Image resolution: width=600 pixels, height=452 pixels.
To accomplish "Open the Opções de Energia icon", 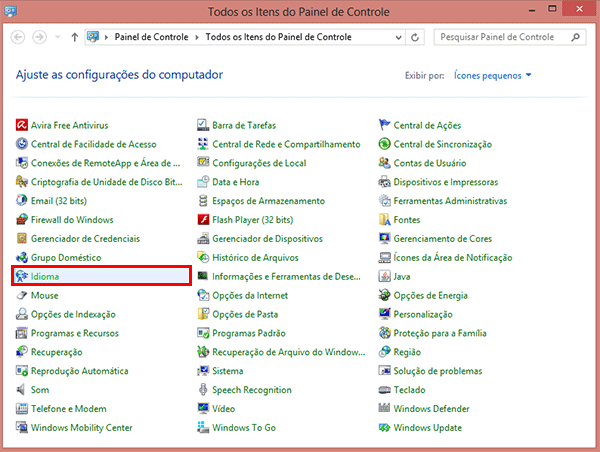I will [384, 295].
